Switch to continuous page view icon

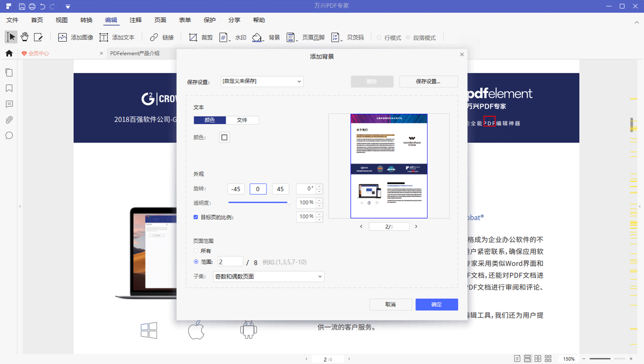pos(527,359)
